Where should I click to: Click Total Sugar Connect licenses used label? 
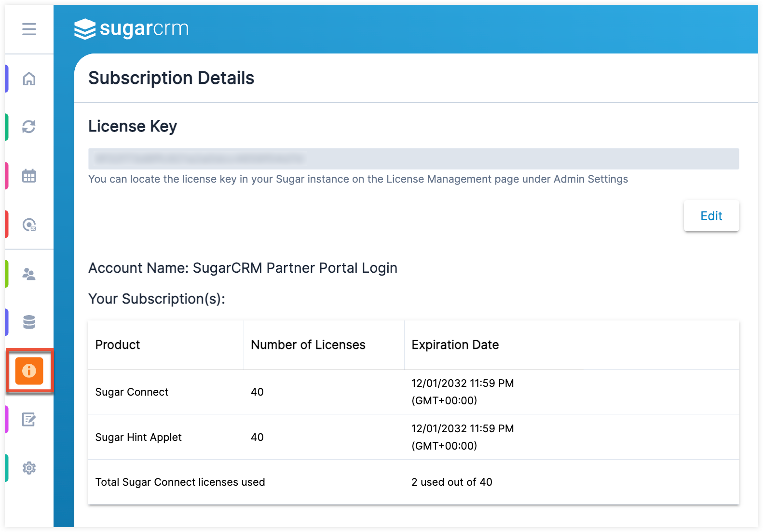(180, 482)
